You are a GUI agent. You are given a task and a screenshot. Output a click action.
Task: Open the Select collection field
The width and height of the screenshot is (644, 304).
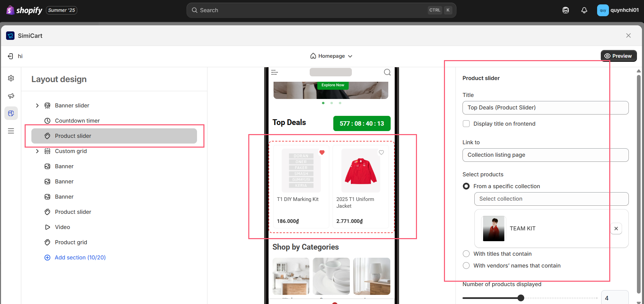pos(551,199)
